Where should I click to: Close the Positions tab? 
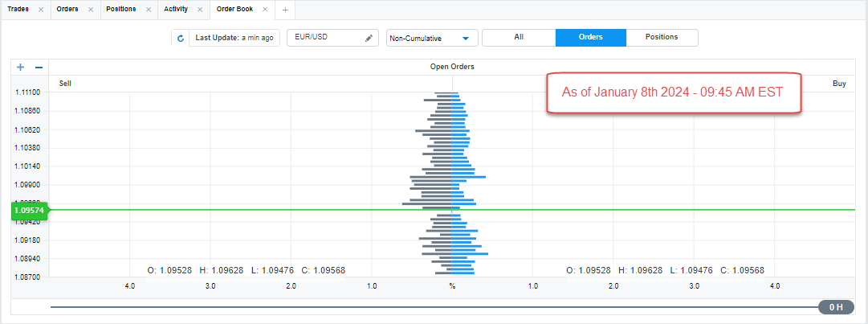coord(148,10)
